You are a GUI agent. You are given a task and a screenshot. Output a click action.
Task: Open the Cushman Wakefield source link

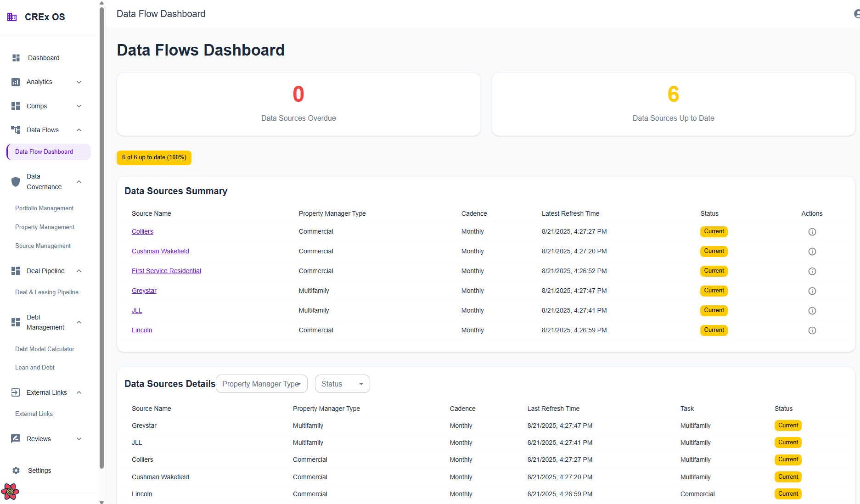point(160,251)
